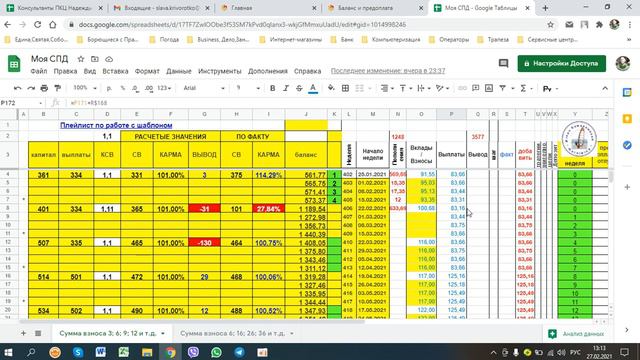Reload the page
Viewport: 640px width, 360px height.
coord(38,24)
